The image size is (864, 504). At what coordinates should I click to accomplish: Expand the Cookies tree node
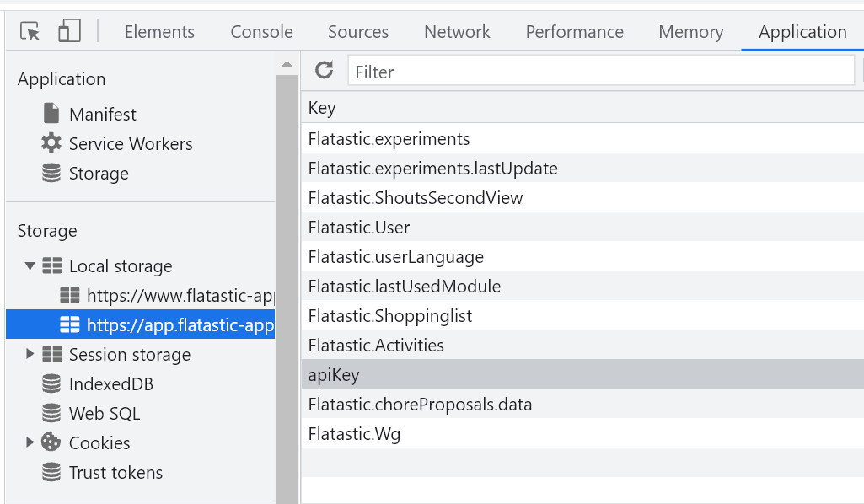(x=30, y=442)
